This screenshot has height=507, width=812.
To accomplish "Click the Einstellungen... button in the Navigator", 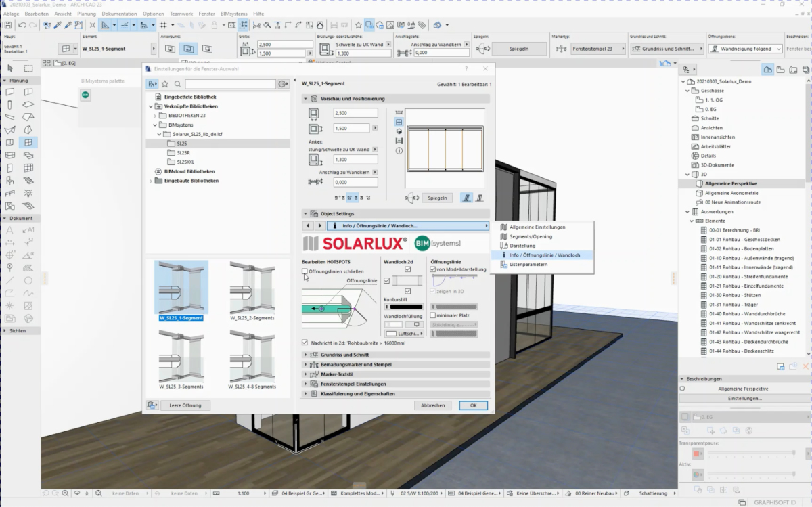I will point(744,398).
